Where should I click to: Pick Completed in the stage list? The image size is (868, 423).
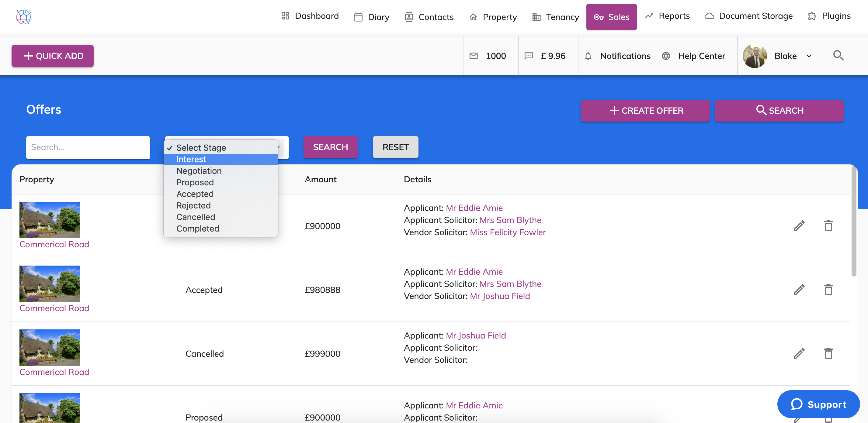[197, 228]
